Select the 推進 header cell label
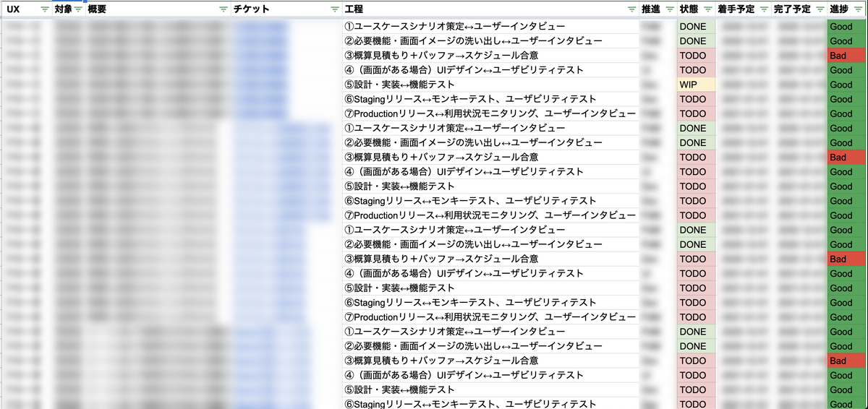The width and height of the screenshot is (868, 409). 651,10
